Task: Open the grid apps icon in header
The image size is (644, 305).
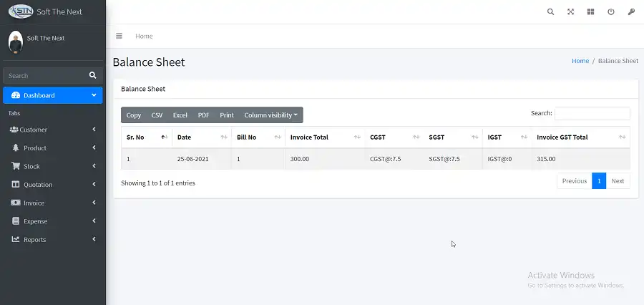Action: coord(590,12)
